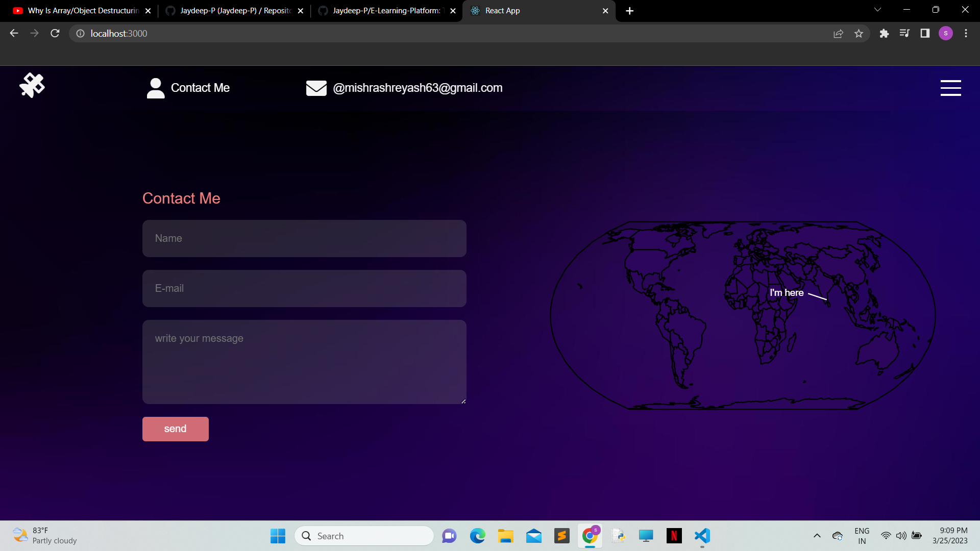Click inside the Name input field
The image size is (980, 551).
pos(304,238)
